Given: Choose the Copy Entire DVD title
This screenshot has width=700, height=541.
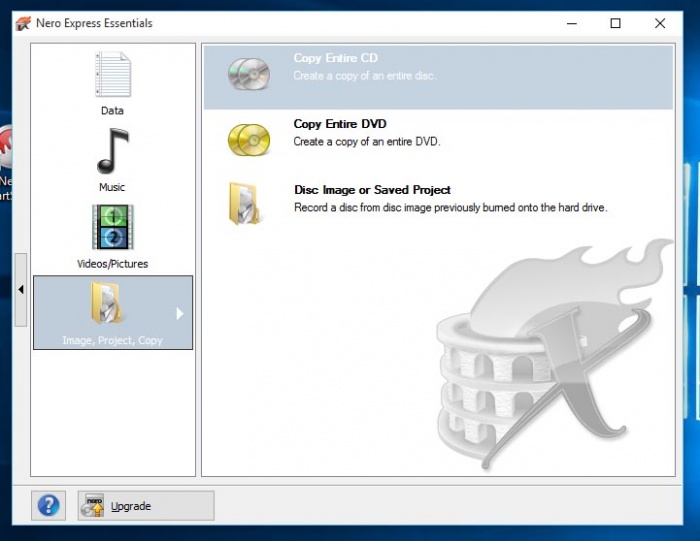Looking at the screenshot, I should pyautogui.click(x=340, y=124).
